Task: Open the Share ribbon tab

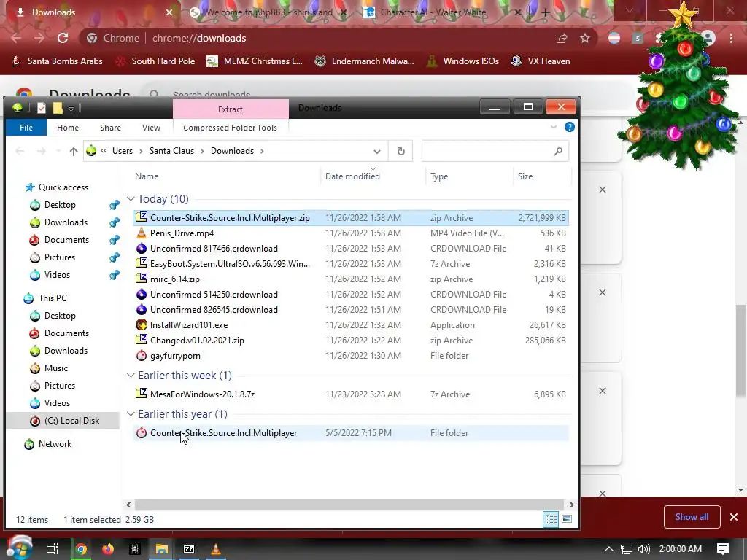Action: (111, 127)
